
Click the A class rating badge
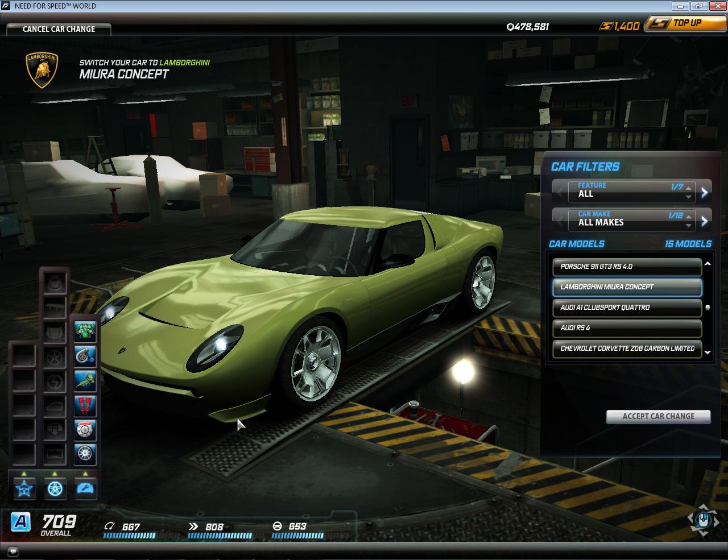click(x=21, y=521)
